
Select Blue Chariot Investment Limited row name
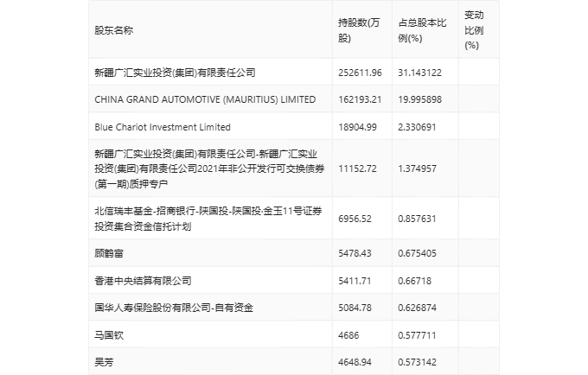pos(163,127)
